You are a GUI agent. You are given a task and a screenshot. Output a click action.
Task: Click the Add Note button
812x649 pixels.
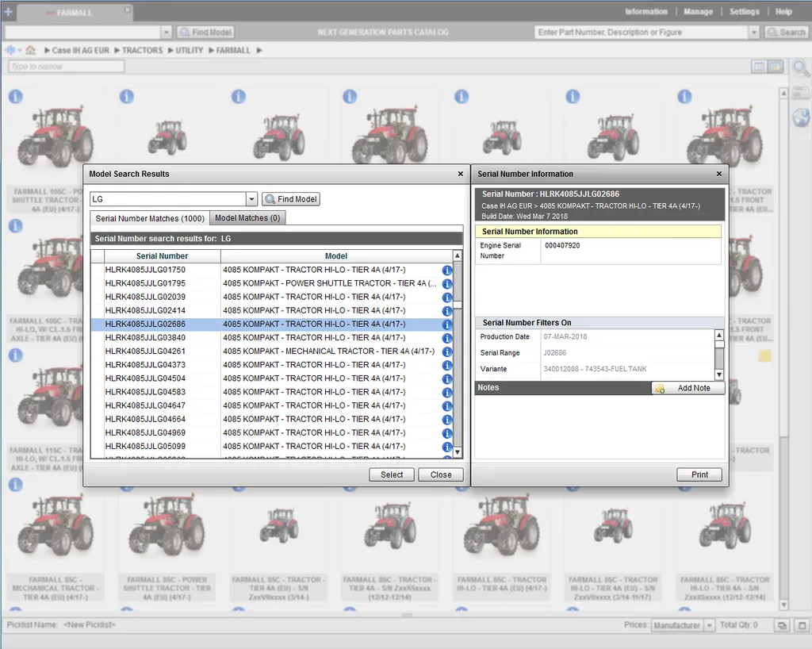pyautogui.click(x=688, y=388)
